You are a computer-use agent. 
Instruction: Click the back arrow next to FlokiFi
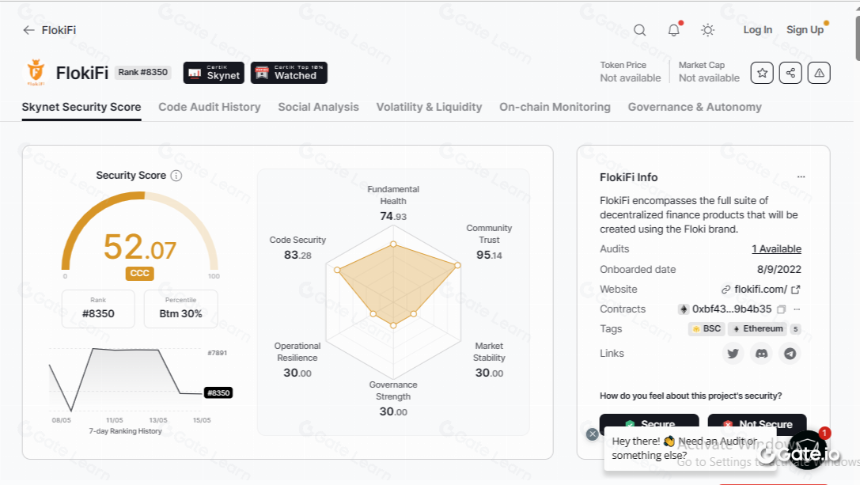[29, 30]
